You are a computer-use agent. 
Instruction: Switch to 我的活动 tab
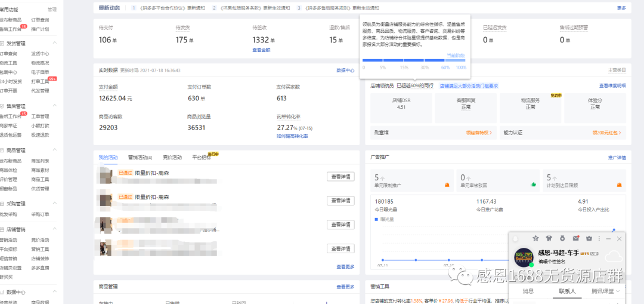point(108,158)
